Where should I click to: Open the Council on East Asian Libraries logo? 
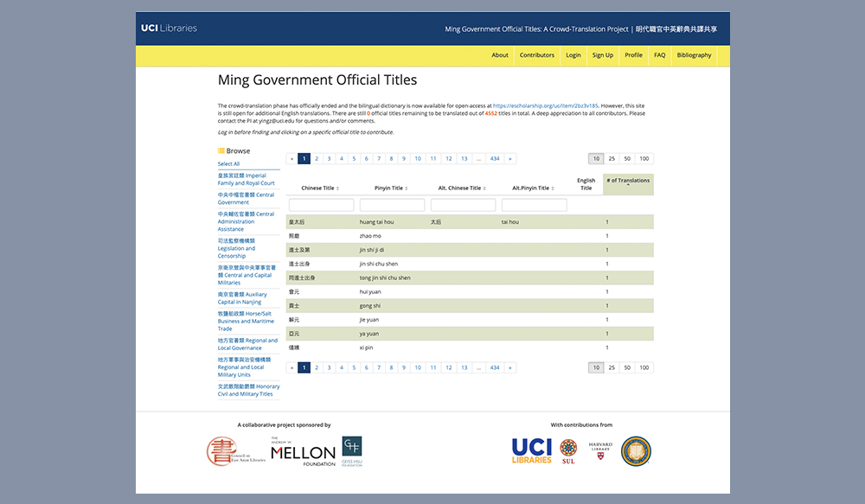(x=235, y=451)
